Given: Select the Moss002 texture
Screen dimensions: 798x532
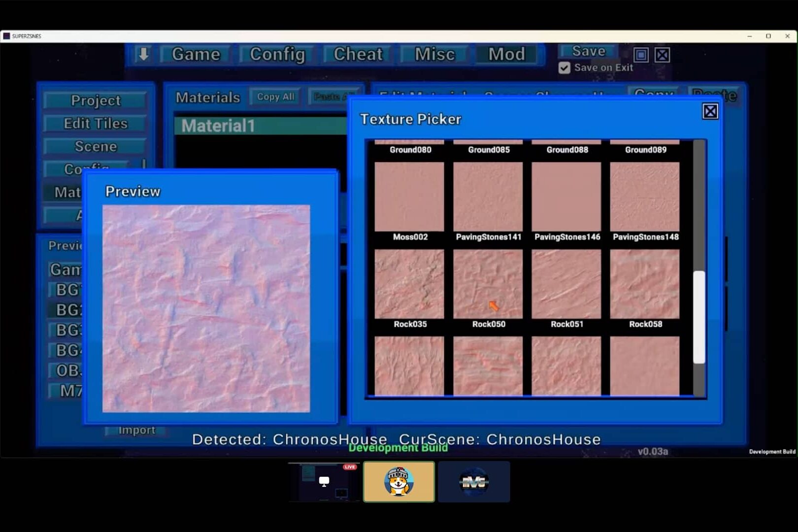Looking at the screenshot, I should 409,197.
